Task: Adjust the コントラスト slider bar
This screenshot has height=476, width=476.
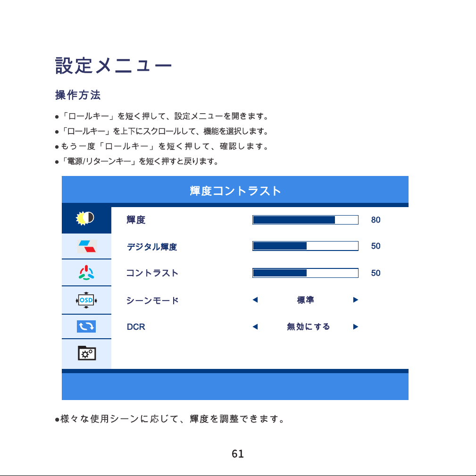Action: (305, 273)
